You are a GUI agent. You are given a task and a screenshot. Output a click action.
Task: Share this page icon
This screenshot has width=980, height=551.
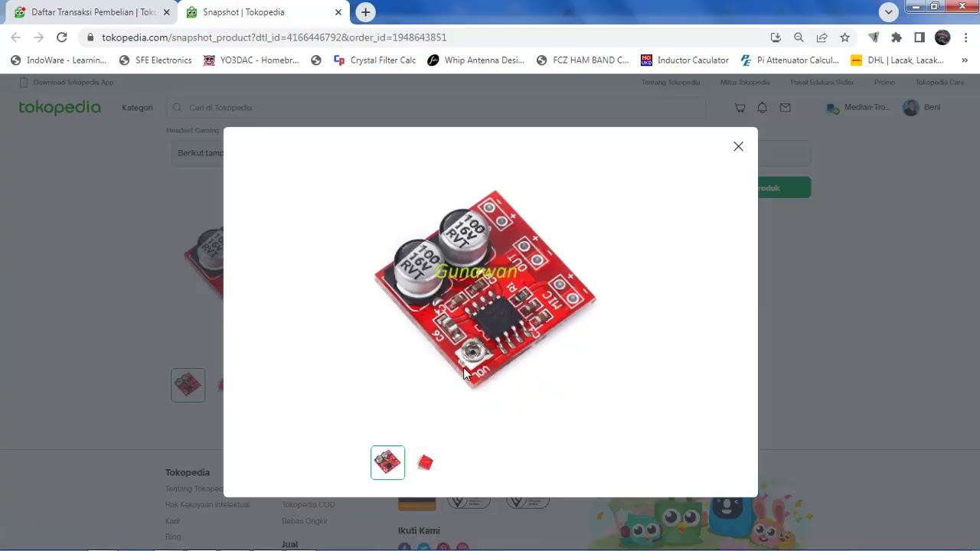coord(822,37)
